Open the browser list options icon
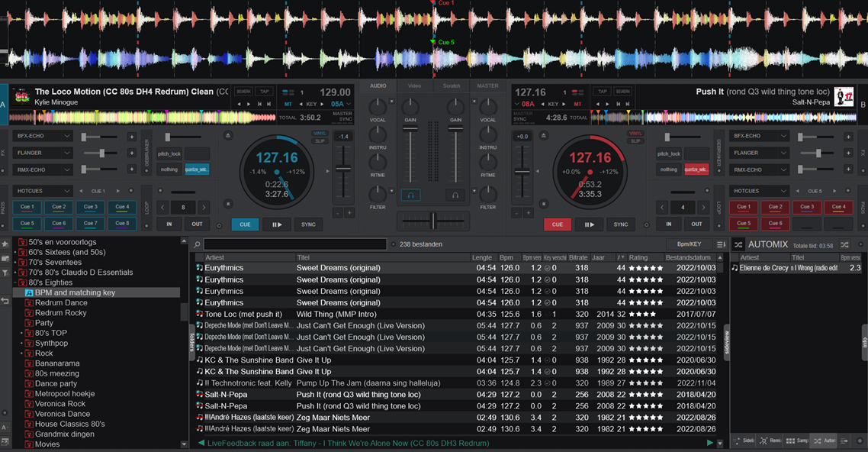Viewport: 868px width, 452px height. pyautogui.click(x=721, y=244)
